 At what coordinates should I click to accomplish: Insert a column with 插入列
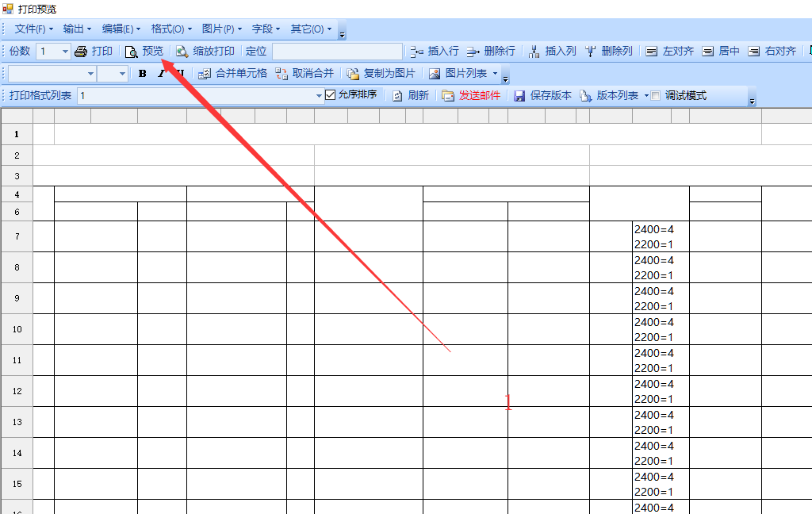pyautogui.click(x=552, y=52)
